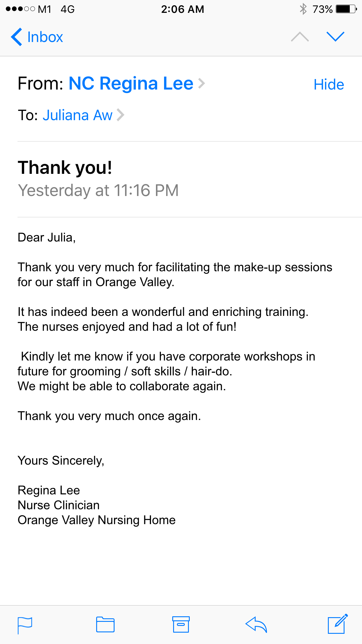Flag this email message
This screenshot has height=644, width=362.
25,625
